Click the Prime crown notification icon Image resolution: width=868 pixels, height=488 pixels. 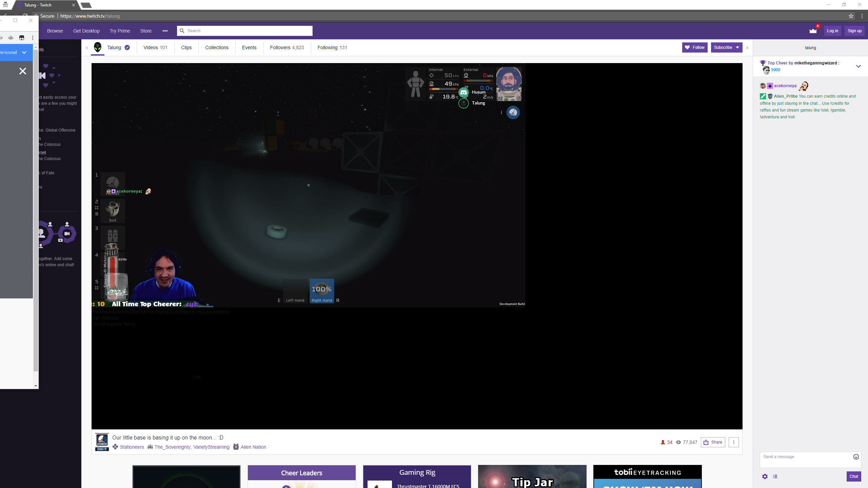[x=813, y=31]
